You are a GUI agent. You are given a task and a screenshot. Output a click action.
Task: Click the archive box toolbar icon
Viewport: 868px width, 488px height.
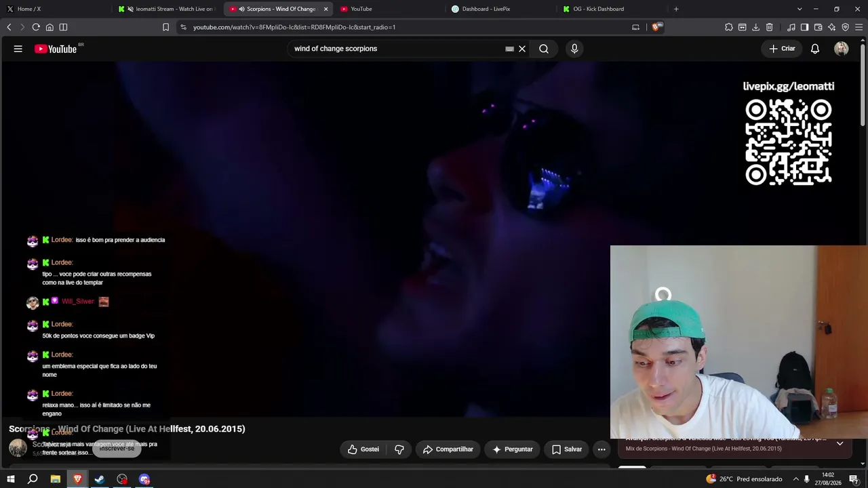point(743,27)
